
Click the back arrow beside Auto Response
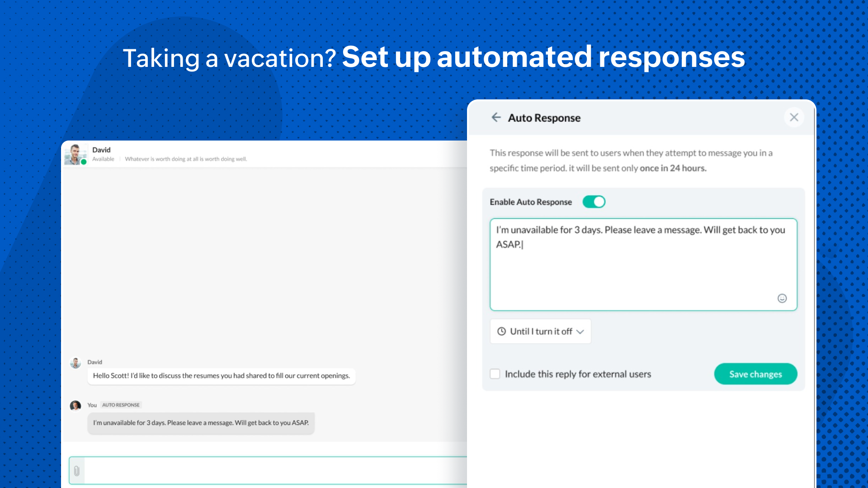coord(496,117)
